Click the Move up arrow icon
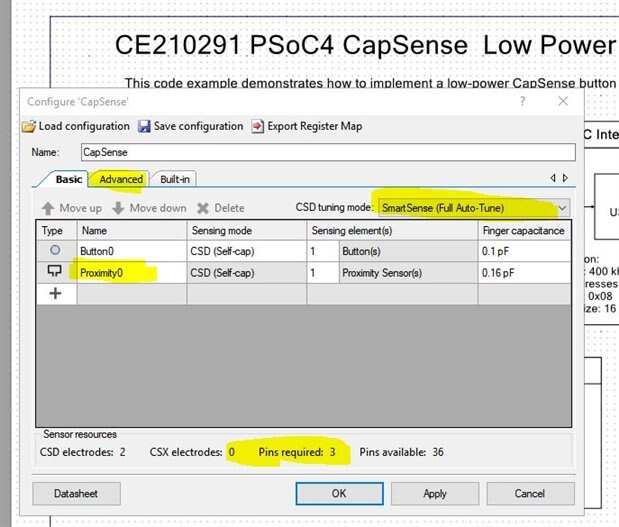Screen dimensions: 619x527 tap(48, 208)
